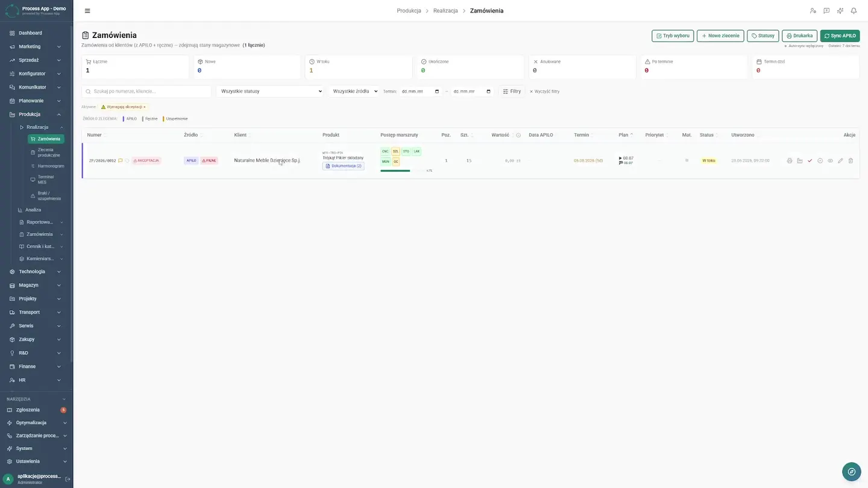Click the logout icon next to the user email
Screen dimensions: 868x488
click(68, 479)
